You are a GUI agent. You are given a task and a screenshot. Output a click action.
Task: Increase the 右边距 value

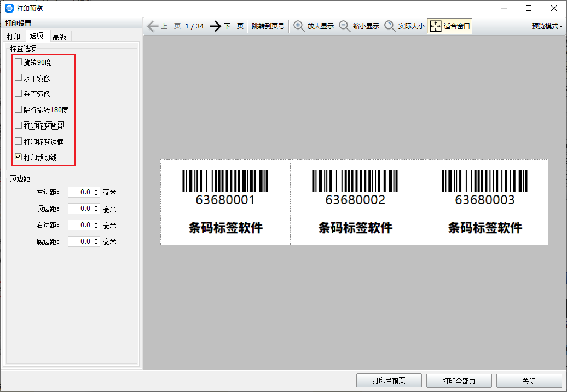click(x=96, y=223)
